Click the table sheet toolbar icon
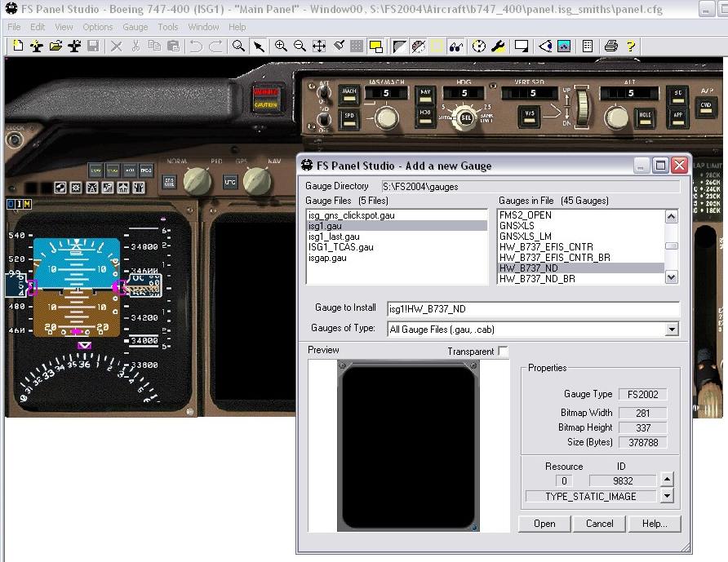The width and height of the screenshot is (728, 562). tap(588, 46)
